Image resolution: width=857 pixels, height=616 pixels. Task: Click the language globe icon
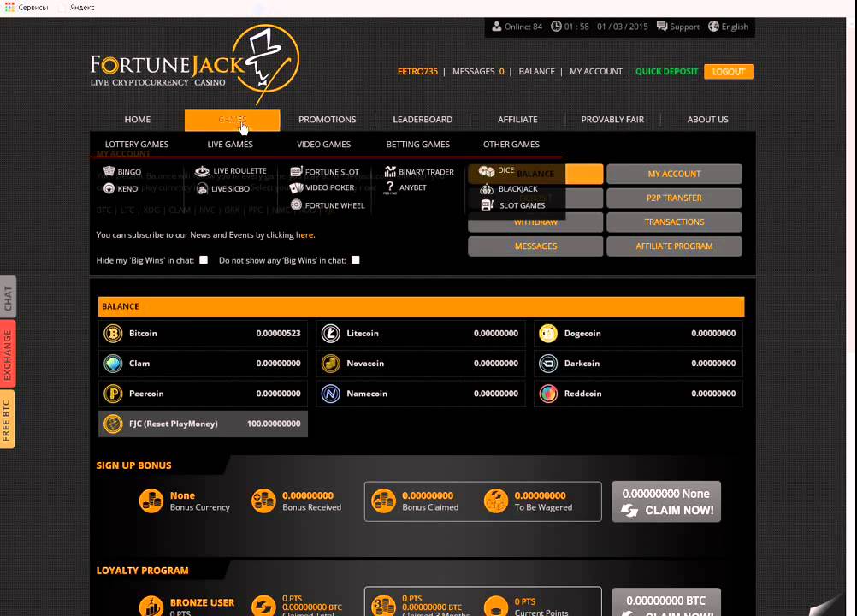click(x=713, y=27)
